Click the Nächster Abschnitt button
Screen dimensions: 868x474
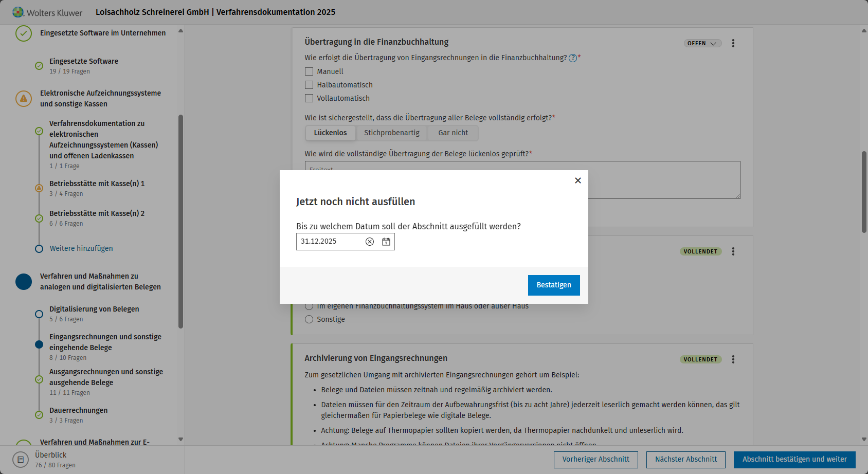(686, 460)
